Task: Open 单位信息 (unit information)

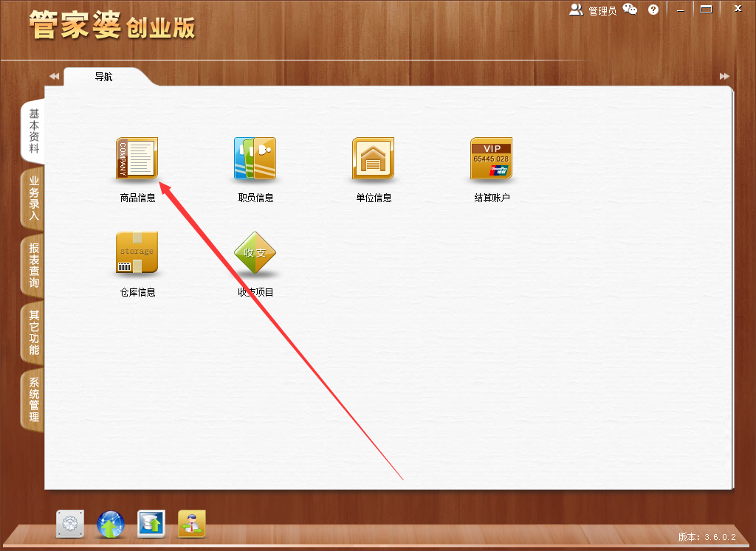Action: coord(373,159)
